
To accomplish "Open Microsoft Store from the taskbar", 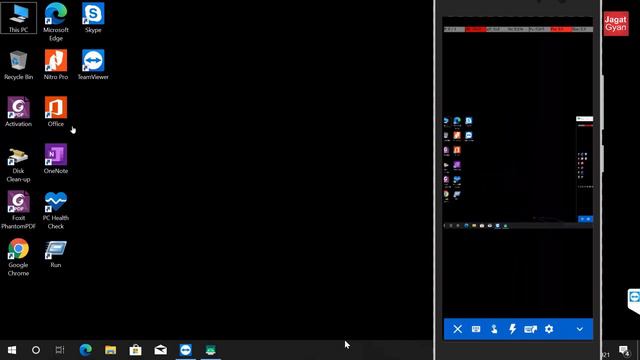I will pos(136,350).
